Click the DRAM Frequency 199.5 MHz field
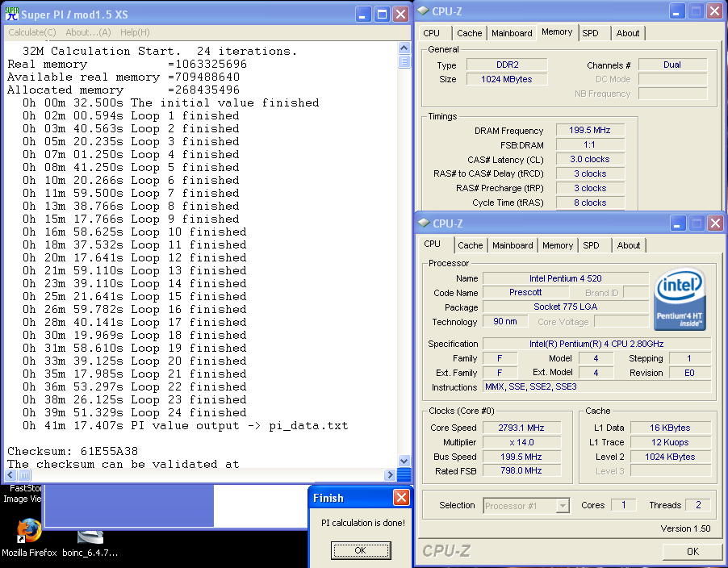This screenshot has width=728, height=568. 590,131
